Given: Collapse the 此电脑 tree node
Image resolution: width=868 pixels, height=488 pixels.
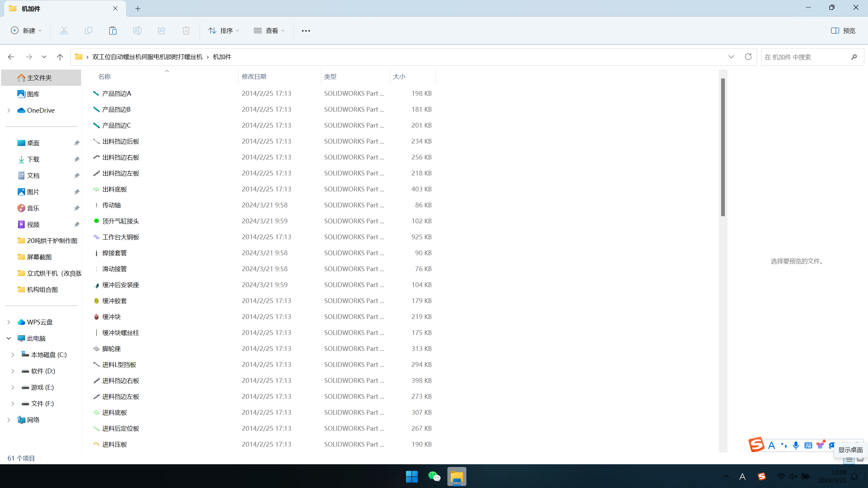Looking at the screenshot, I should pyautogui.click(x=9, y=338).
